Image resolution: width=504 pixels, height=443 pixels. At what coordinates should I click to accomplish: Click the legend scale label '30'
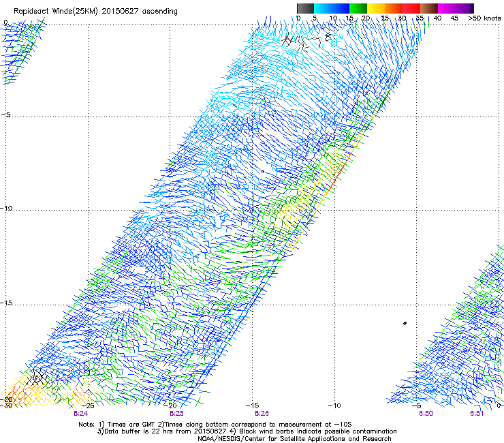click(402, 18)
